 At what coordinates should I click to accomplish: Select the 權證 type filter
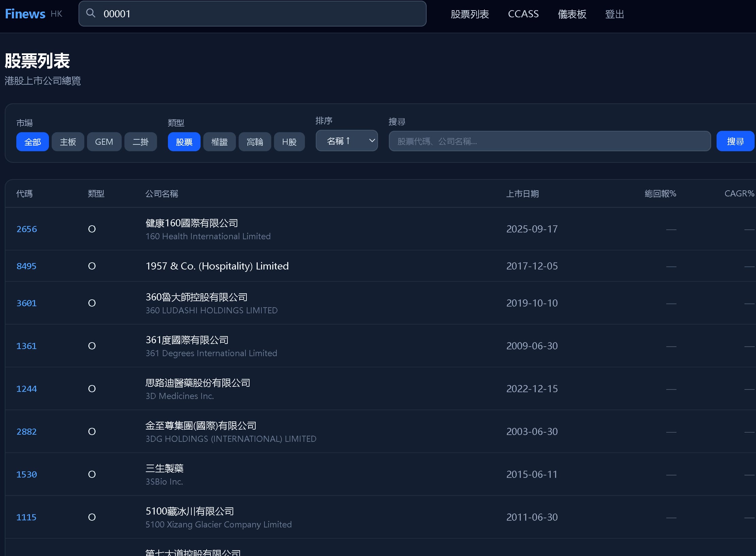pos(220,142)
